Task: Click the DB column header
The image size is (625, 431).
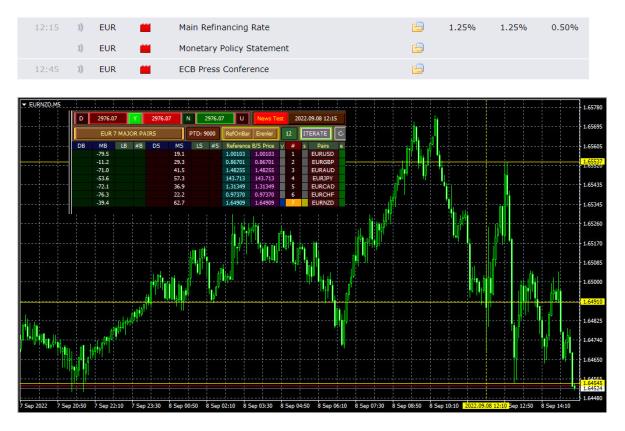Action: coord(81,146)
